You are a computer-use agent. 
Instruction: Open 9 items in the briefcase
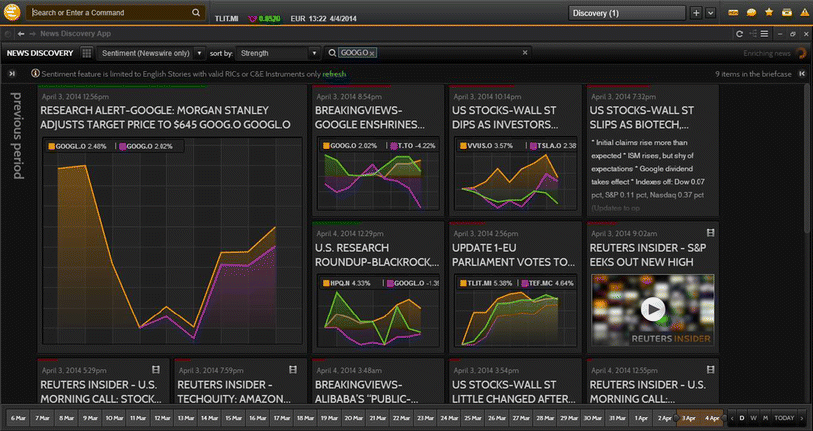(x=753, y=74)
